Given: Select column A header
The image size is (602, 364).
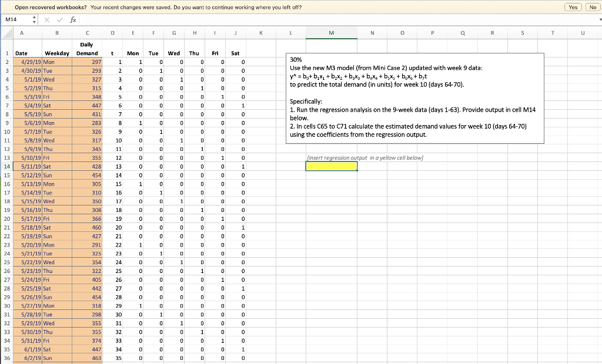Looking at the screenshot, I should [22, 33].
